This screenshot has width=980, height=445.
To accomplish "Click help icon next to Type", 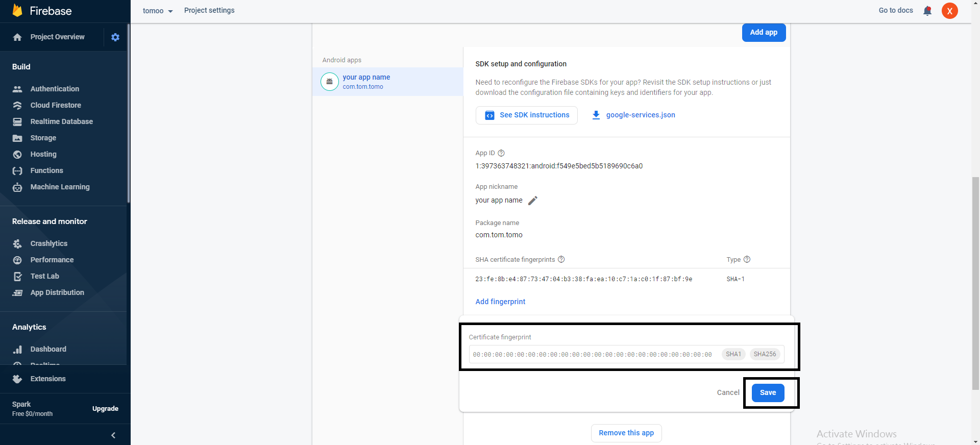I will coord(747,259).
